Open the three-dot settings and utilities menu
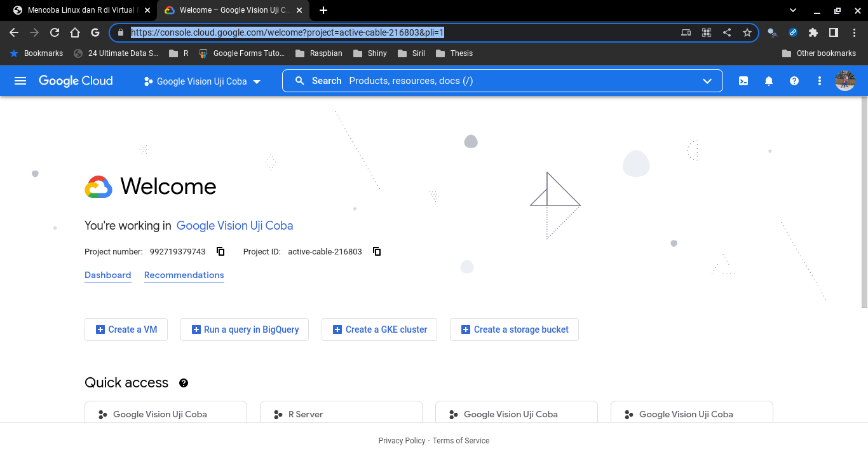 [x=820, y=81]
